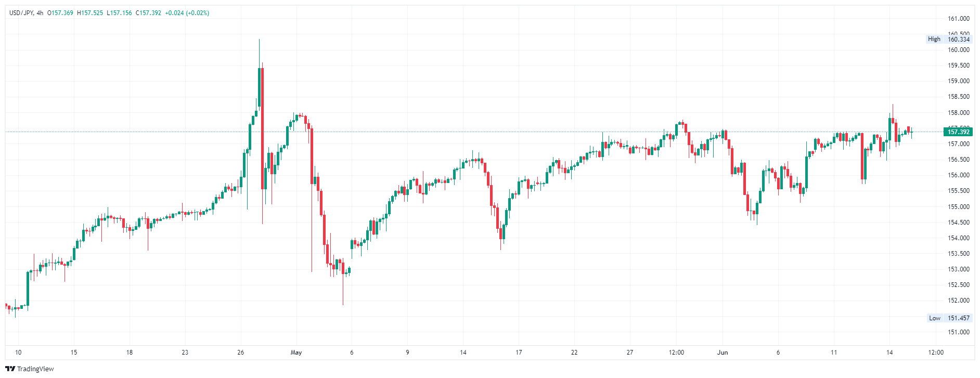Viewport: 980px width, 378px height.
Task: Click date 10 on the time axis
Action: pos(18,353)
